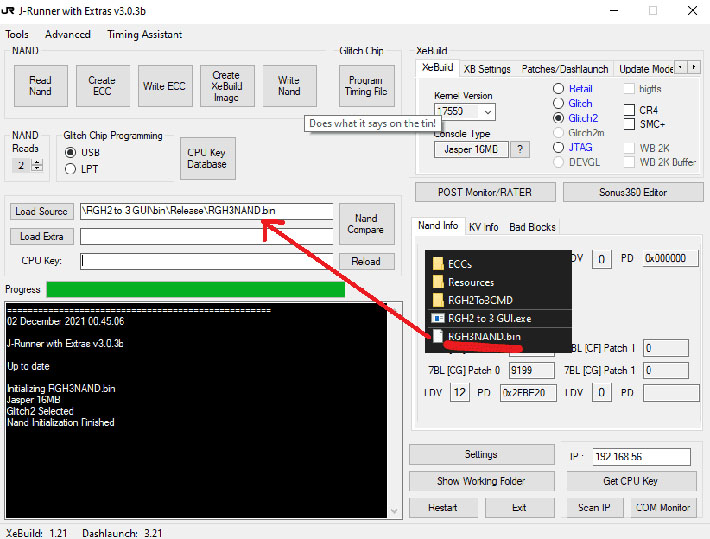Select LPT glitch chip programming
This screenshot has width=710, height=539.
[70, 169]
